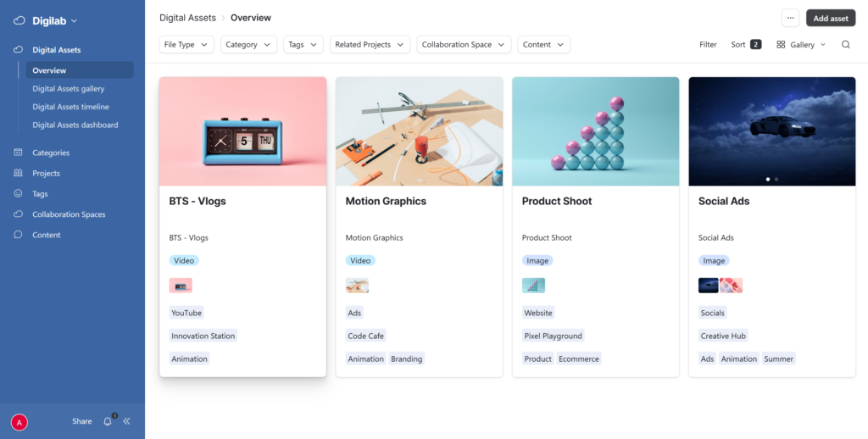Click the Digital Assets cloud icon in sidebar
868x439 pixels.
[x=19, y=50]
